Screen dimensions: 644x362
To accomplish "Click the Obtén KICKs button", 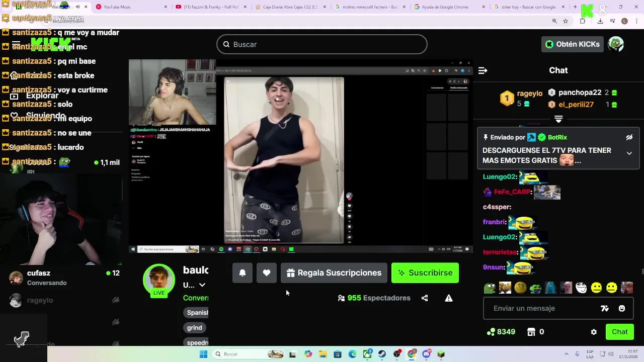I will point(573,44).
